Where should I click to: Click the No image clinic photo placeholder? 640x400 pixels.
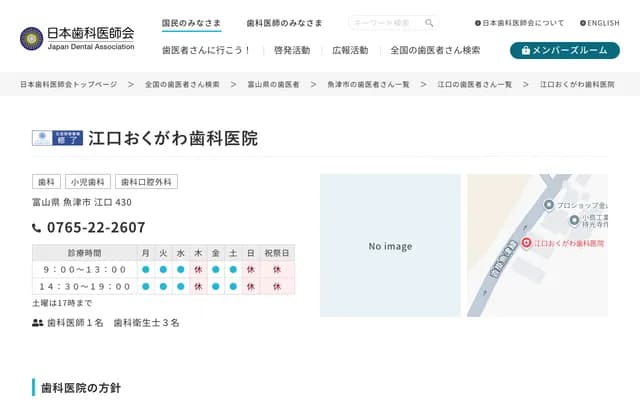[x=390, y=246]
